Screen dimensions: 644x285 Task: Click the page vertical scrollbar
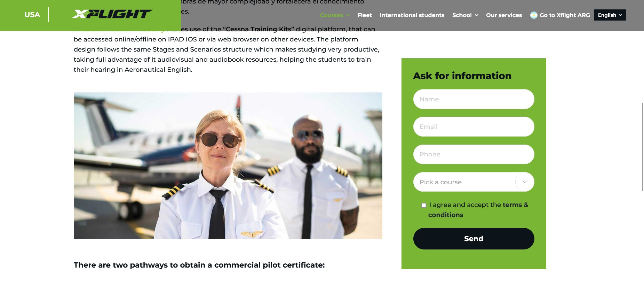pyautogui.click(x=642, y=147)
